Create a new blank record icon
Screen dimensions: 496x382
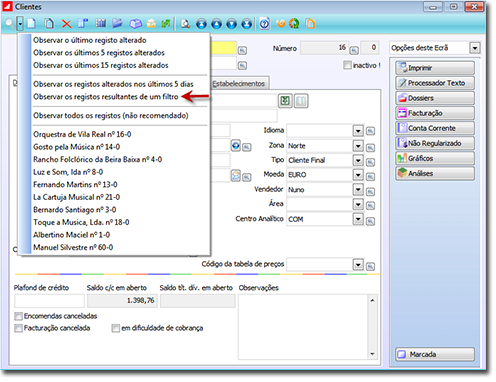click(x=32, y=23)
